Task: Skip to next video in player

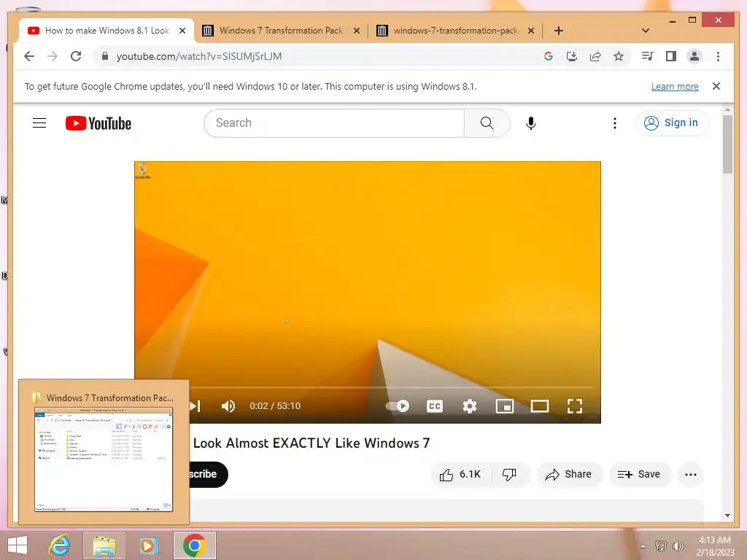Action: click(x=196, y=405)
